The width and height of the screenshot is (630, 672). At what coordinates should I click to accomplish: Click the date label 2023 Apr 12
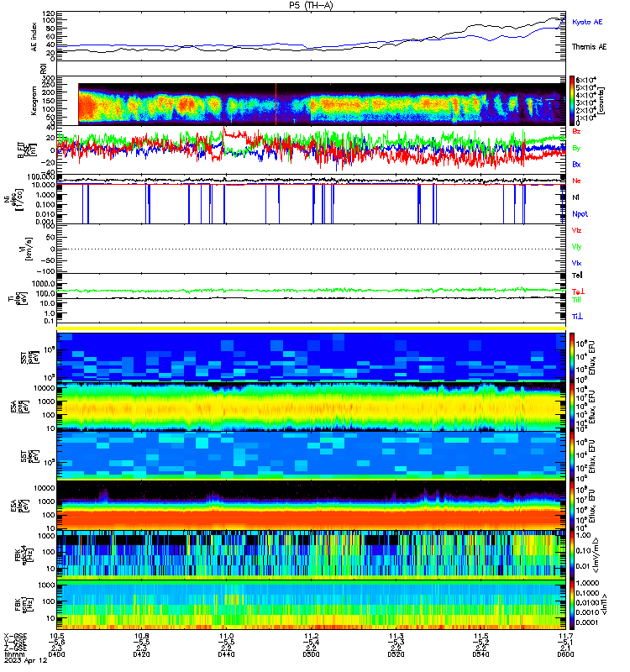[26, 660]
